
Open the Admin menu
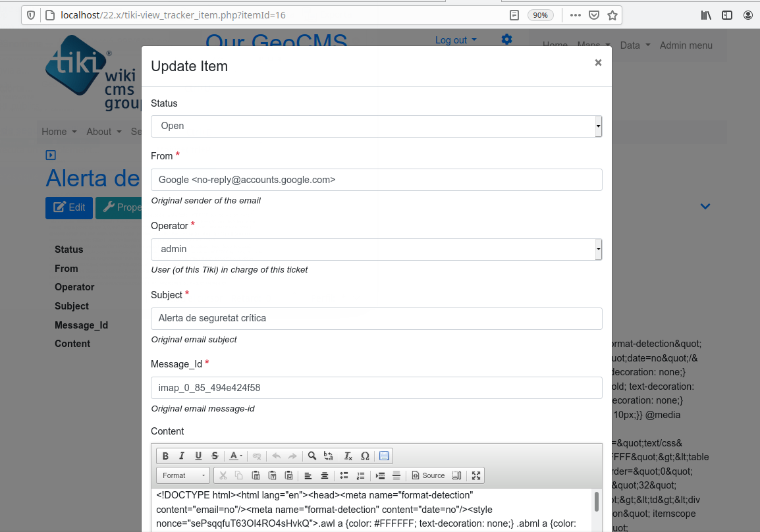686,45
